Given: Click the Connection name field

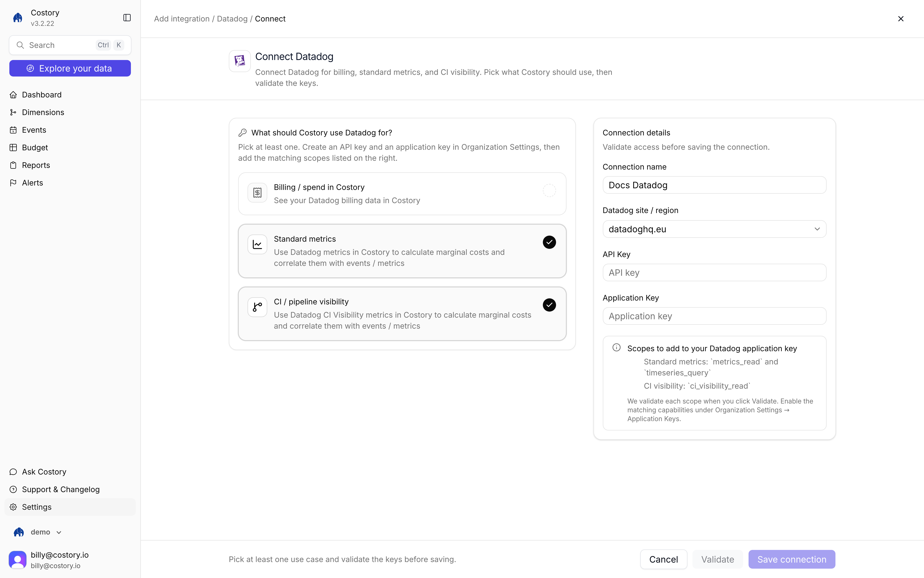Looking at the screenshot, I should [714, 185].
